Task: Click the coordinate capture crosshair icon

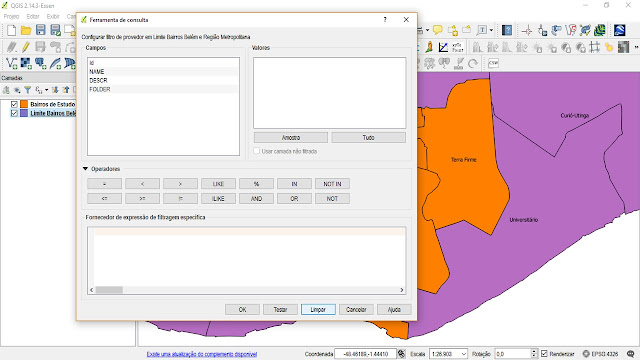Action: point(527,30)
